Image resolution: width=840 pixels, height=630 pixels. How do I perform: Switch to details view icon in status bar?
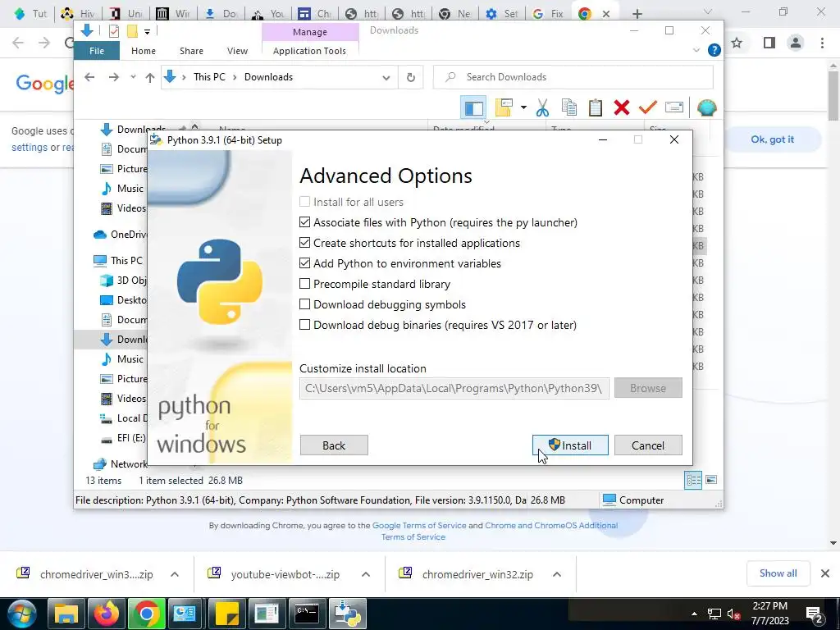tap(694, 480)
